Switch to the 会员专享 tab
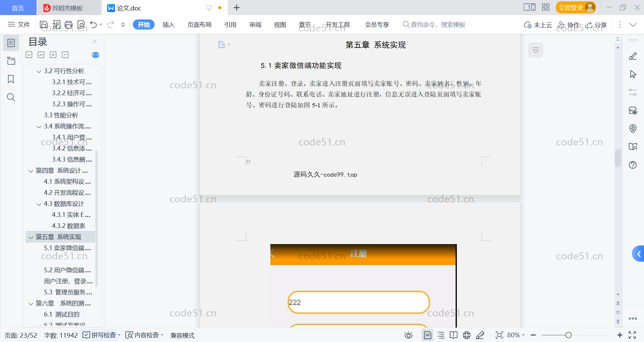The image size is (644, 342). click(377, 25)
